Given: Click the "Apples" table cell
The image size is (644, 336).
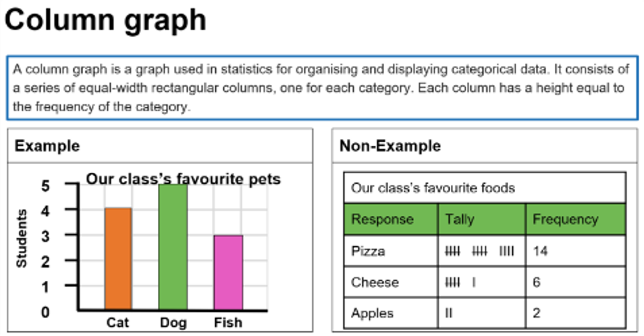Looking at the screenshot, I should 372,313.
